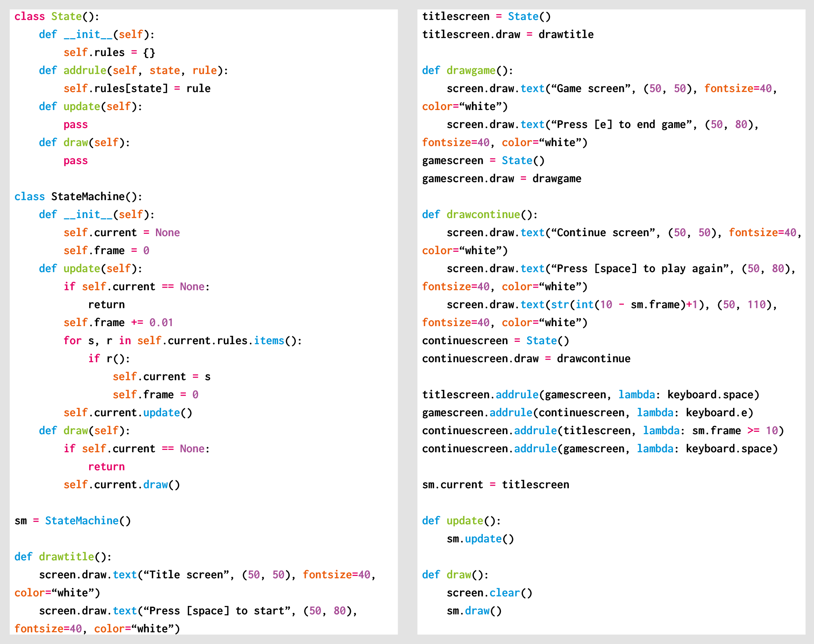The height and width of the screenshot is (644, 814).
Task: Click 'sm.current = titlescreen' line
Action: click(x=495, y=485)
